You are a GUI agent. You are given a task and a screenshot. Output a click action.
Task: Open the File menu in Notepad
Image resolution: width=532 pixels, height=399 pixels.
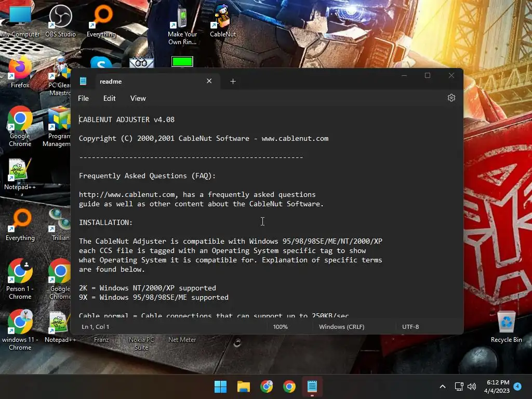tap(84, 98)
